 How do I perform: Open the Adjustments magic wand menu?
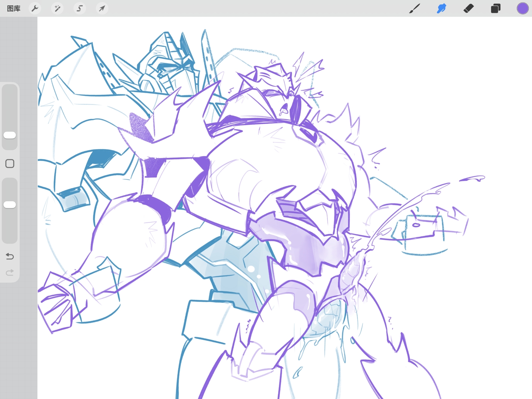coord(57,9)
